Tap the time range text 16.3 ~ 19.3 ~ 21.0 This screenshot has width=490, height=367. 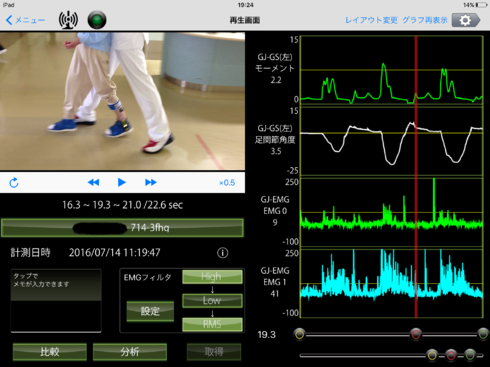click(122, 205)
